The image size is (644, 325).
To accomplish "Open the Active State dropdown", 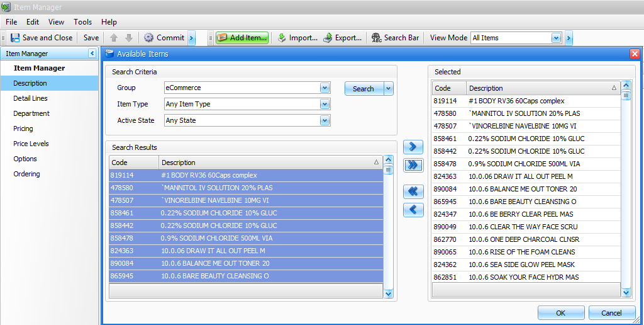I will coord(325,120).
